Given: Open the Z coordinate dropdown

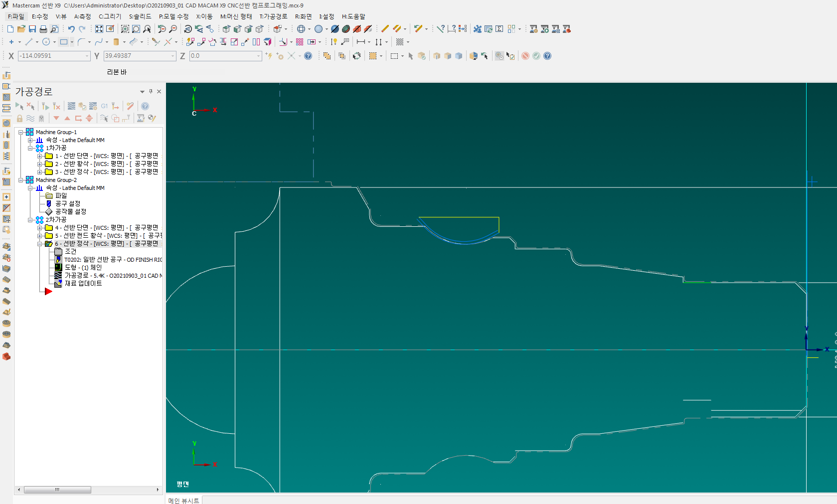Looking at the screenshot, I should tap(258, 56).
